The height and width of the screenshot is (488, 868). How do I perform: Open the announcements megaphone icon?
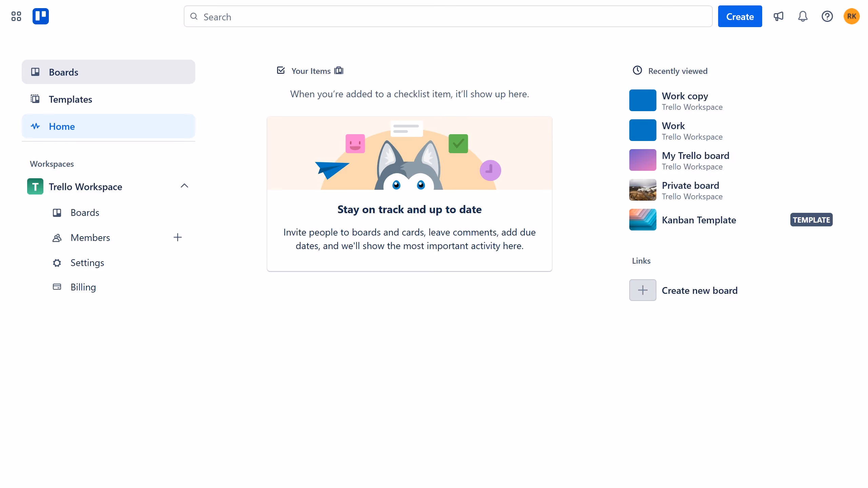778,16
